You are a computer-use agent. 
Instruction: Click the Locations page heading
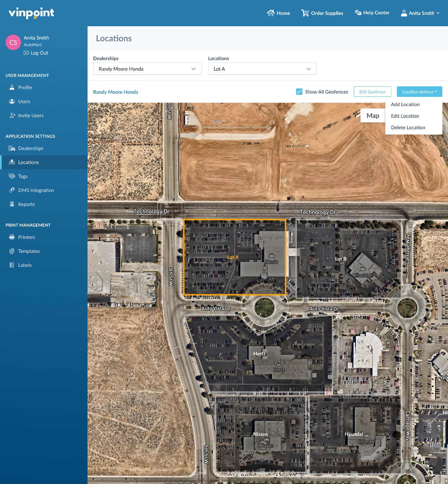click(114, 38)
